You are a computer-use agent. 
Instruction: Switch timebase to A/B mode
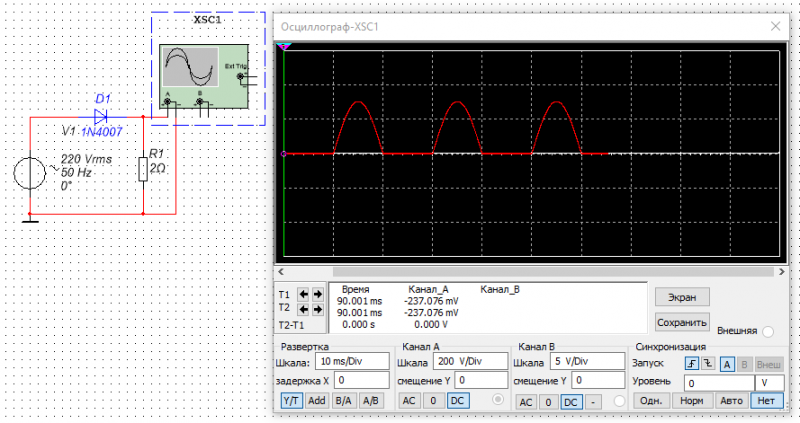(371, 401)
